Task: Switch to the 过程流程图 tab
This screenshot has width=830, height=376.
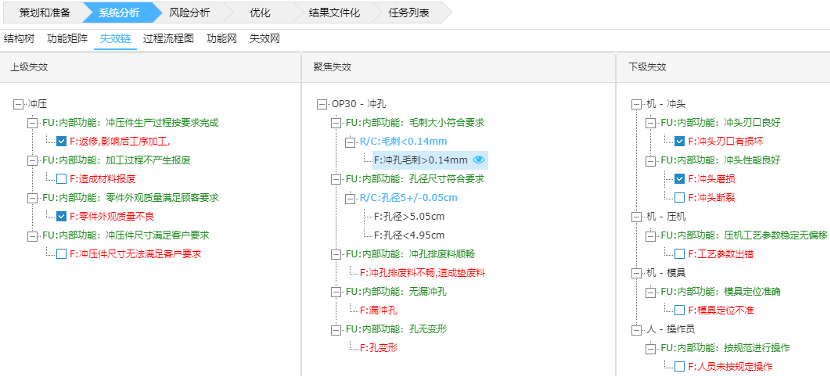Action: click(168, 39)
